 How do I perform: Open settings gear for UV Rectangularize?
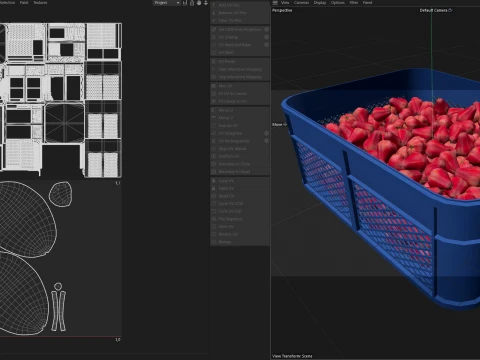(266, 141)
